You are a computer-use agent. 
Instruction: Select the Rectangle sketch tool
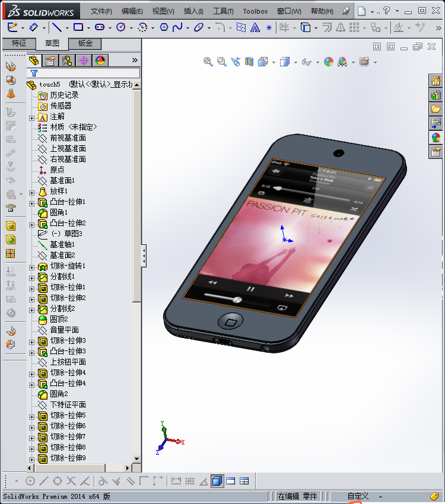(x=78, y=27)
